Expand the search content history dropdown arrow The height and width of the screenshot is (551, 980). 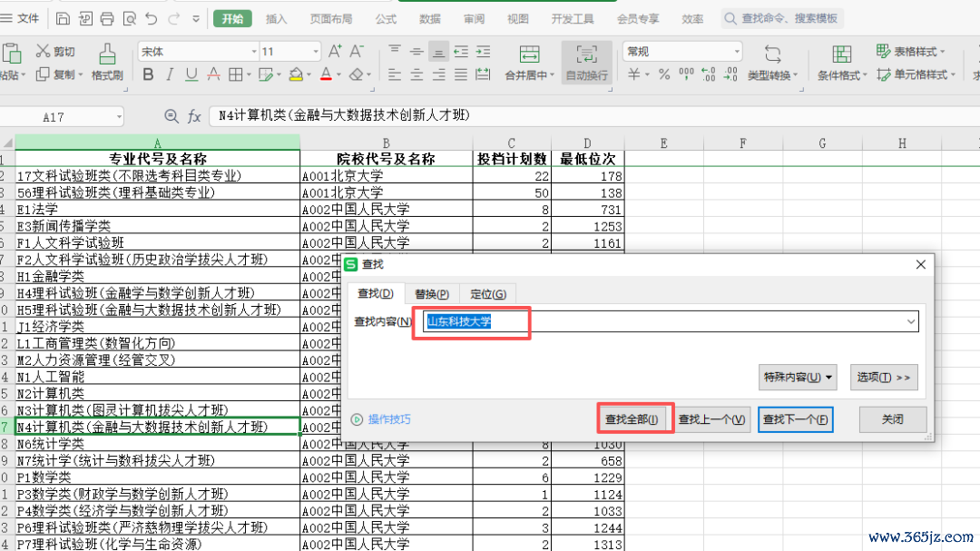pyautogui.click(x=911, y=321)
